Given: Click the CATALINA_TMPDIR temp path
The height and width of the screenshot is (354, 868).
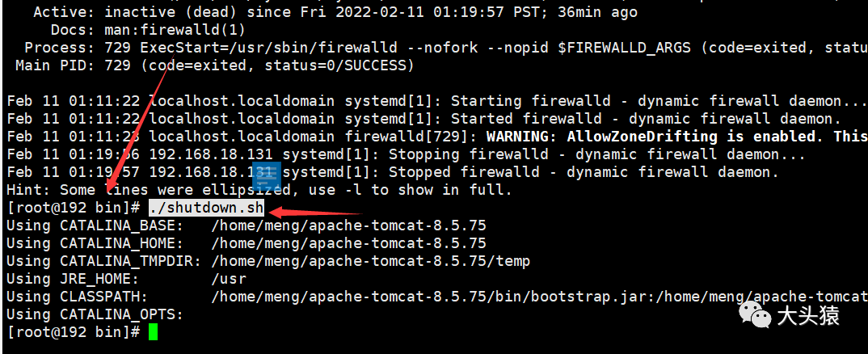Looking at the screenshot, I should coord(371,261).
